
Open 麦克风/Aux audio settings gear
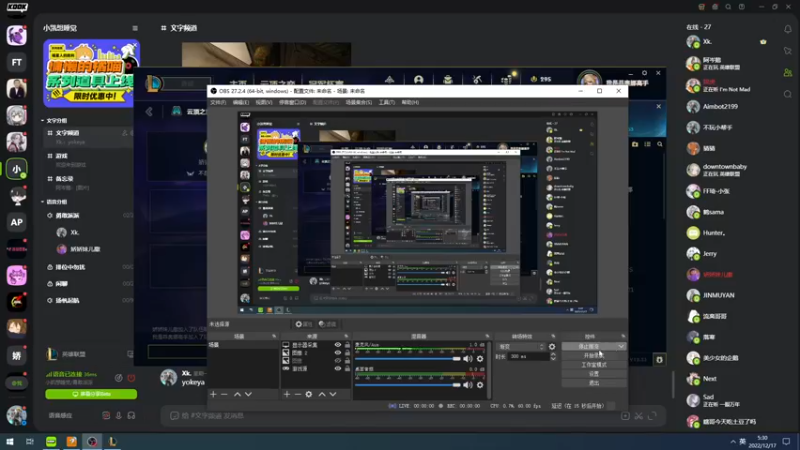coord(480,359)
